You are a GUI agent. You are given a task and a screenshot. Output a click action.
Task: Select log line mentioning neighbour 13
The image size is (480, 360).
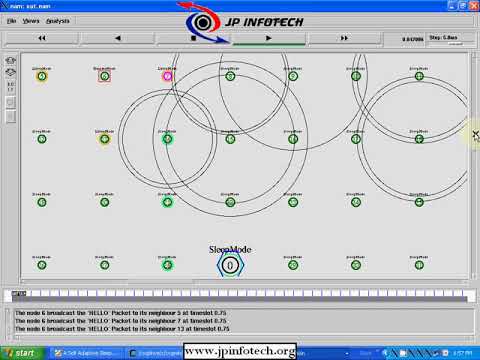coord(122,329)
